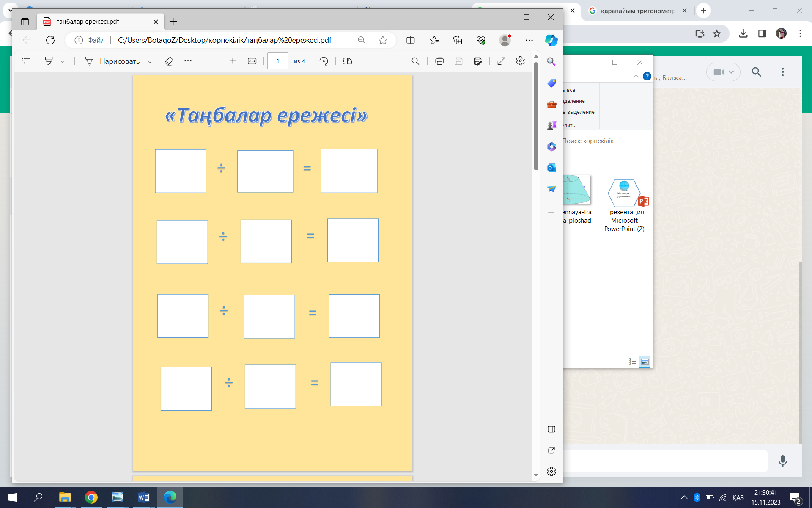812x508 pixels.
Task: Print the PDF document
Action: 439,61
